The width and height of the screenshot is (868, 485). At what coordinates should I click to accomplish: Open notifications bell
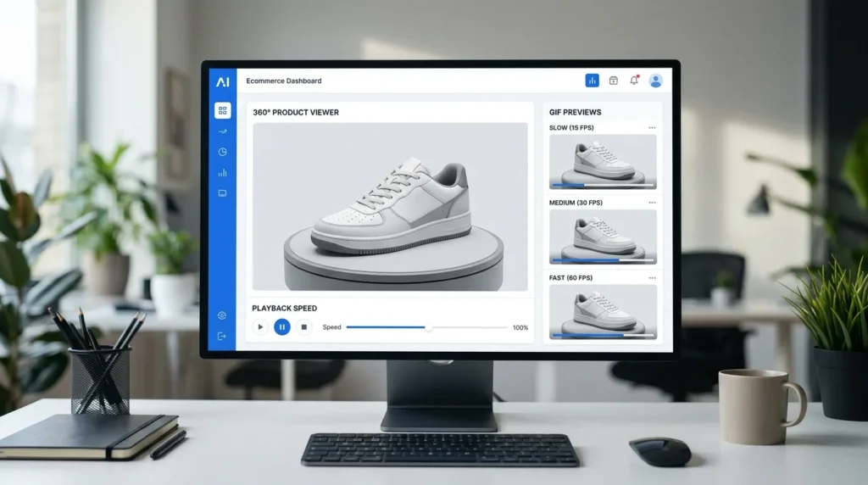(634, 81)
